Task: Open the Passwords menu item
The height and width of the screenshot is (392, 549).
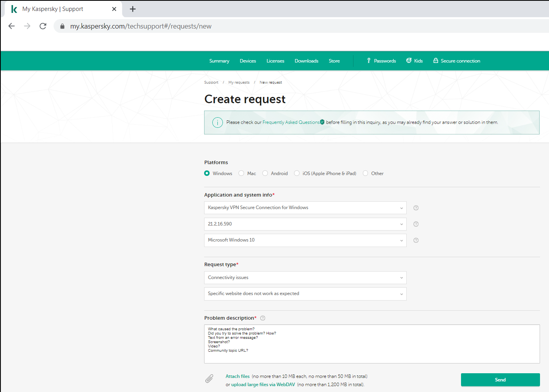Action: coord(385,61)
